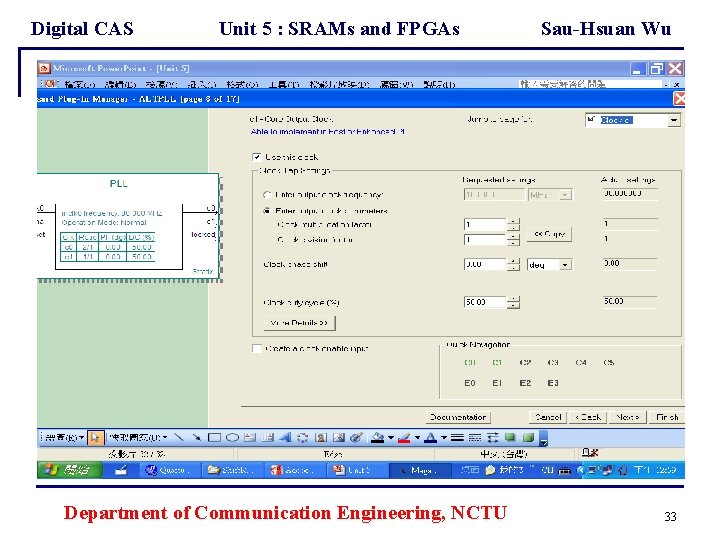Screen dimensions: 720x540
Task: Open the deg phase unit dropdown
Action: [565, 265]
